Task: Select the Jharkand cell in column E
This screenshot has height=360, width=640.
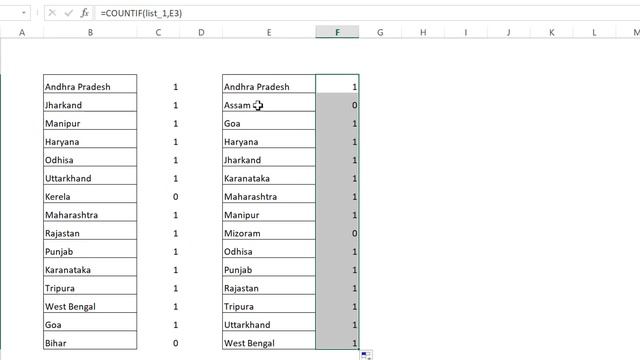Action: tap(269, 157)
